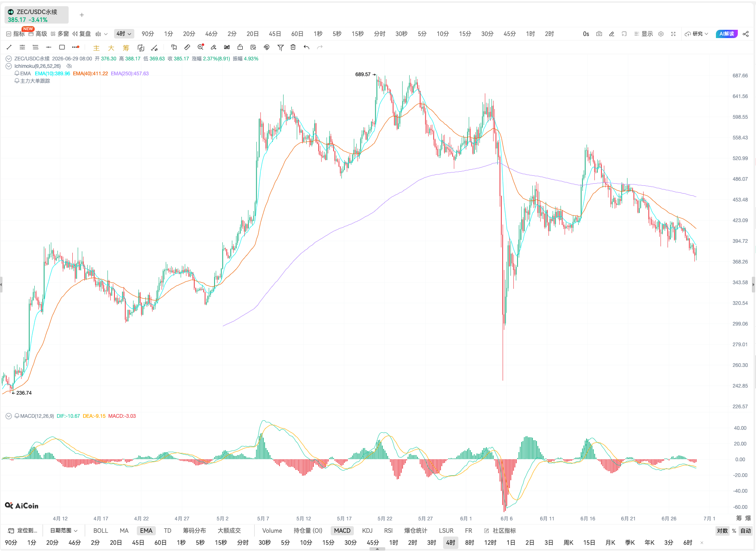Image resolution: width=756 pixels, height=551 pixels.
Task: Delete drawings with the trash icon
Action: click(293, 47)
